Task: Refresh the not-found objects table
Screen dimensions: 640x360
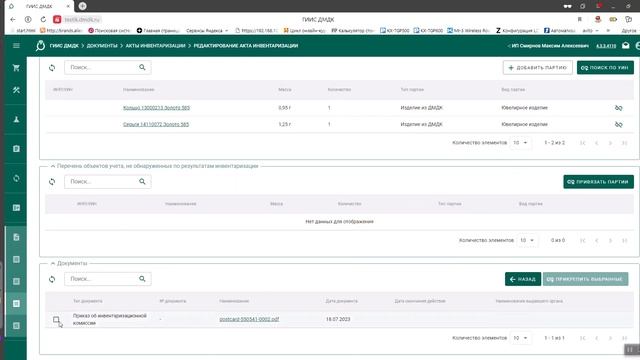Action: coord(52,182)
